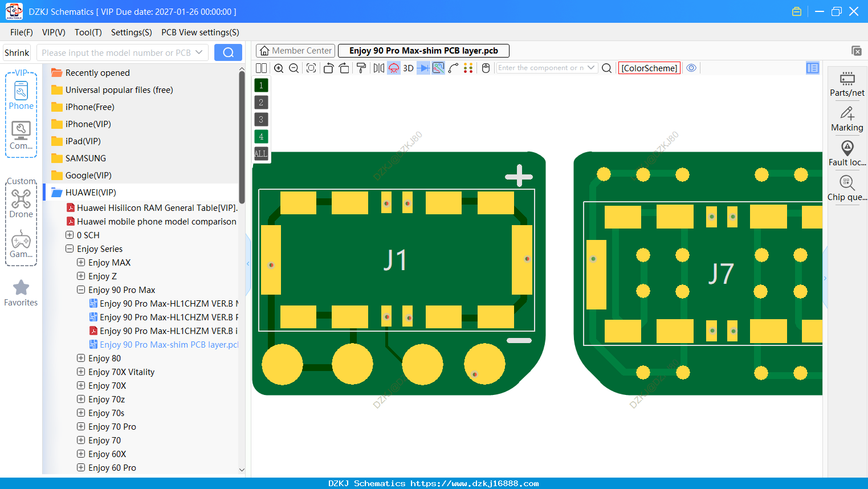Toggle the diode measurement display
The image size is (868, 489).
[423, 68]
